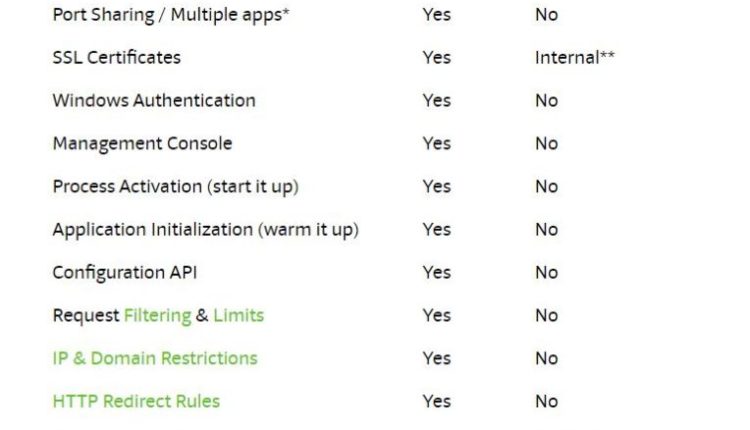750x430 pixels.
Task: Select the Application Initialization (warm it up) label
Action: click(205, 230)
